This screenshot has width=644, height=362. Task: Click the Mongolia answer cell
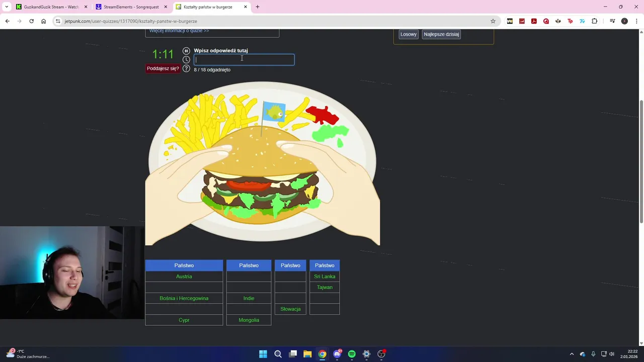pyautogui.click(x=249, y=320)
